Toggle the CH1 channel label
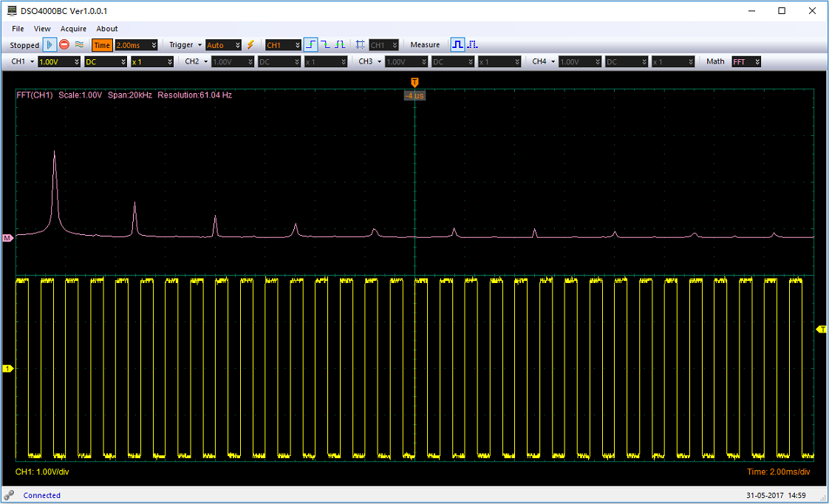 pyautogui.click(x=18, y=61)
